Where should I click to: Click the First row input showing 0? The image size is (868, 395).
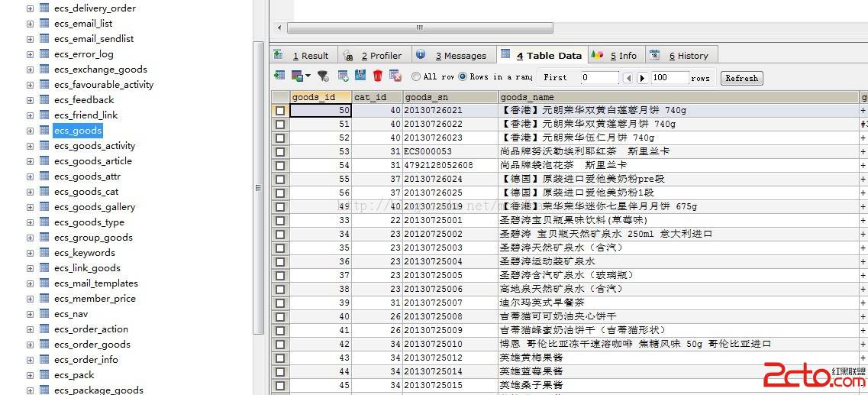(599, 78)
